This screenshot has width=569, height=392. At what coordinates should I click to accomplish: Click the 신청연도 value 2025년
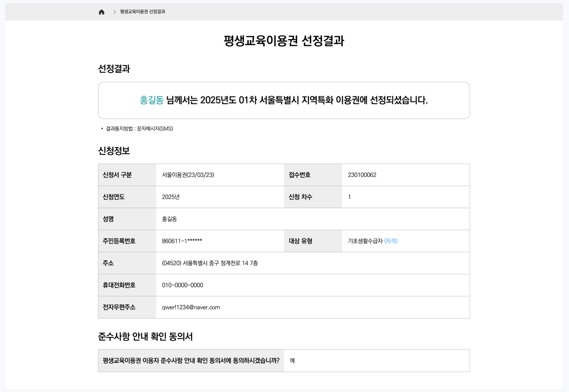click(x=171, y=197)
